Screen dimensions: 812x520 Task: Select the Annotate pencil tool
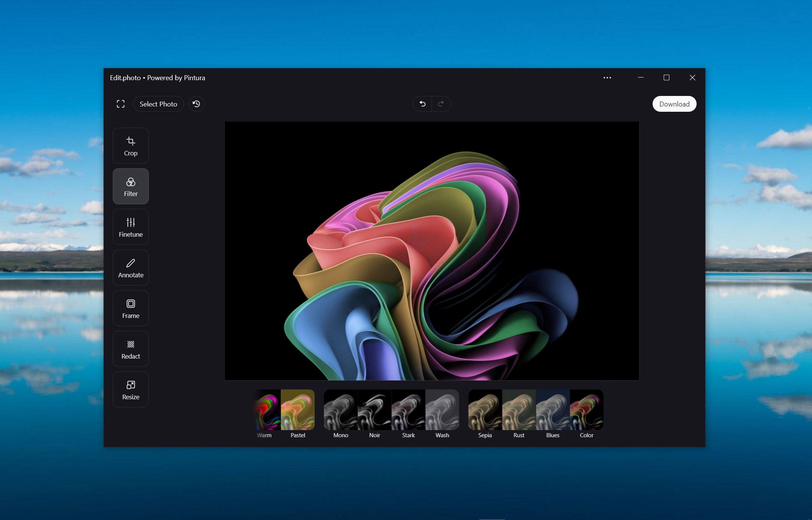click(x=130, y=268)
